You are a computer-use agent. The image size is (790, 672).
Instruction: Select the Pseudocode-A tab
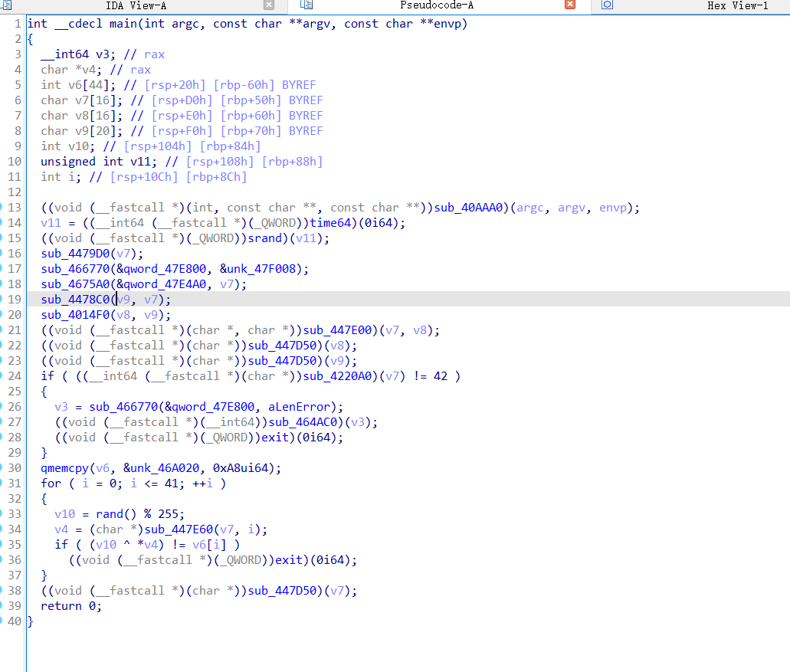click(436, 5)
